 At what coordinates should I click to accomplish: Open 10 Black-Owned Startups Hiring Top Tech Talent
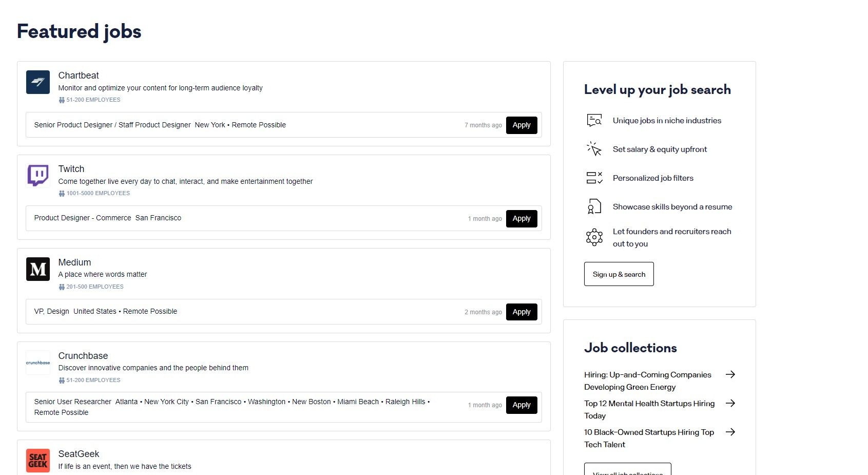tap(649, 439)
